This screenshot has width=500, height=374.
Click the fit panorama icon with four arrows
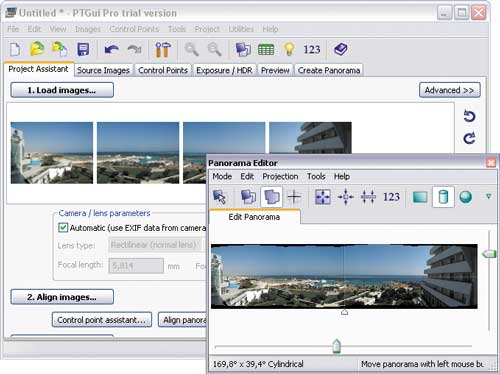pyautogui.click(x=323, y=197)
